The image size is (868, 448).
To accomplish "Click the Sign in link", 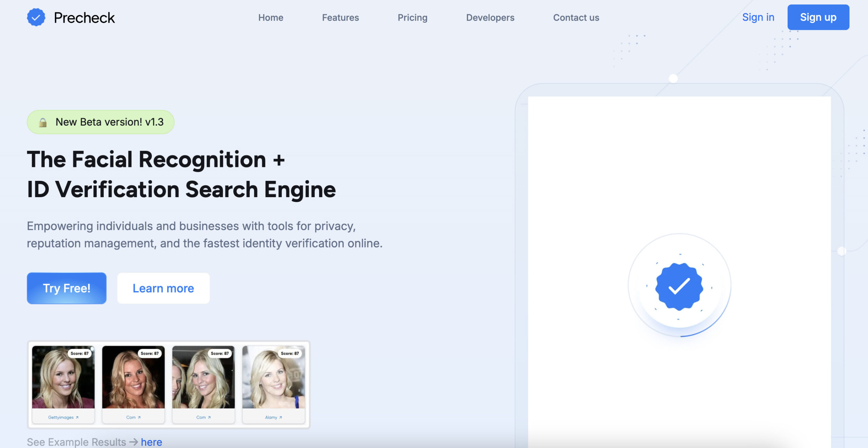I will tap(758, 17).
